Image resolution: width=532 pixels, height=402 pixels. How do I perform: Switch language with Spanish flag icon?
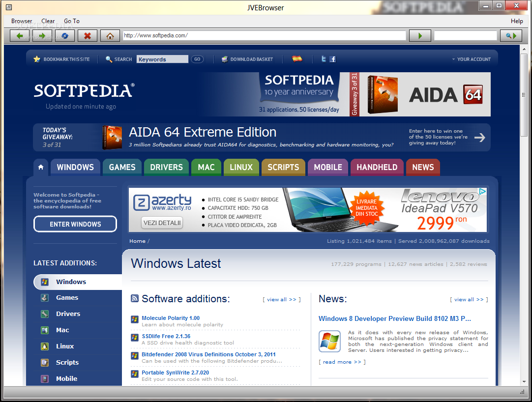[297, 58]
